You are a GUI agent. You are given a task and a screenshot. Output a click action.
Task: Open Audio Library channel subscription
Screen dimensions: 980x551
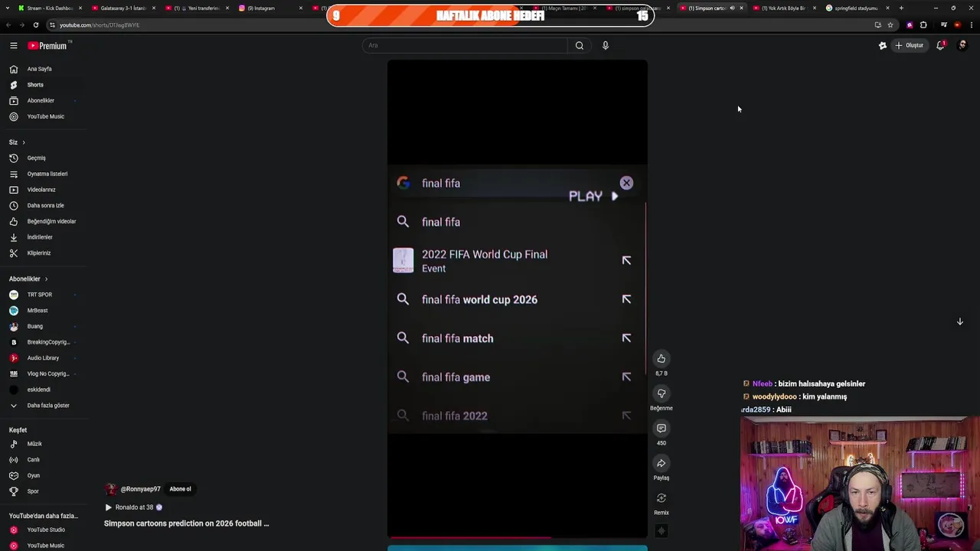44,358
